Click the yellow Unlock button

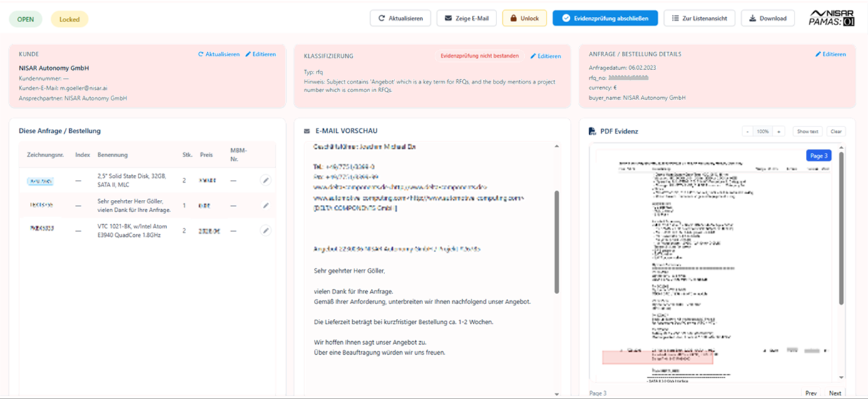524,18
